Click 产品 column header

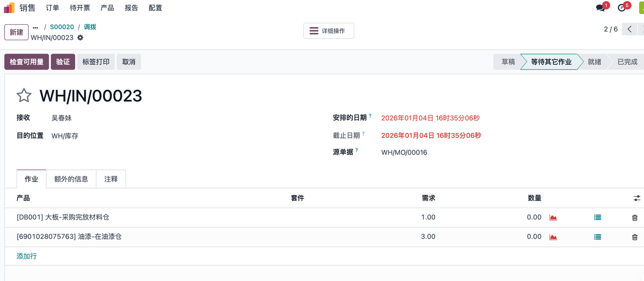click(23, 198)
